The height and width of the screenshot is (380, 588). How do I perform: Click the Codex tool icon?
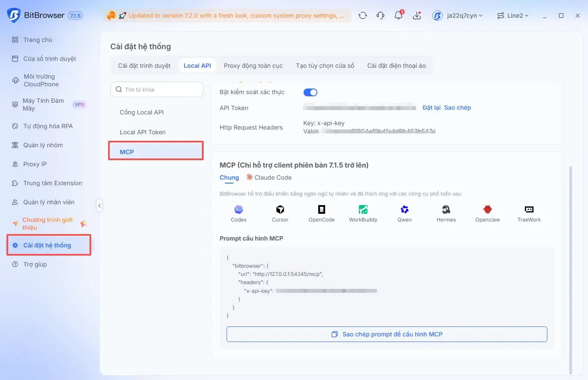point(239,210)
